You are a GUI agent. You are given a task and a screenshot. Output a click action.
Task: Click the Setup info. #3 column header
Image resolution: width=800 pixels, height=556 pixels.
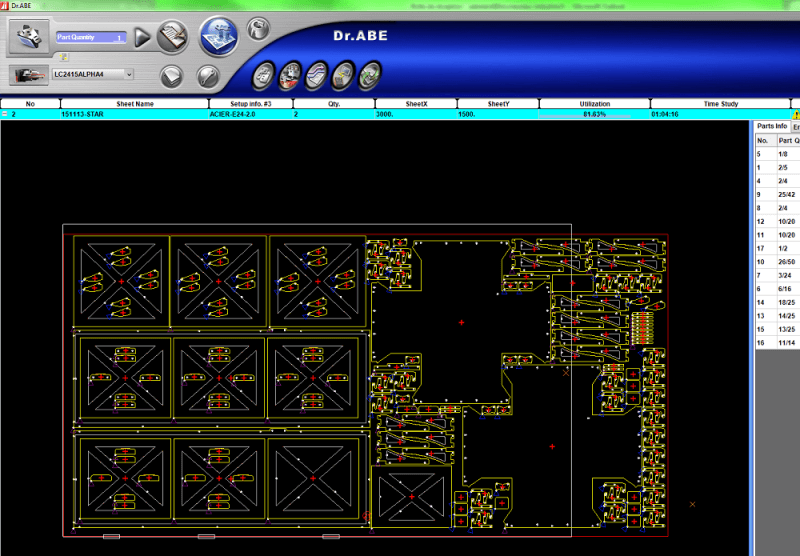click(251, 104)
